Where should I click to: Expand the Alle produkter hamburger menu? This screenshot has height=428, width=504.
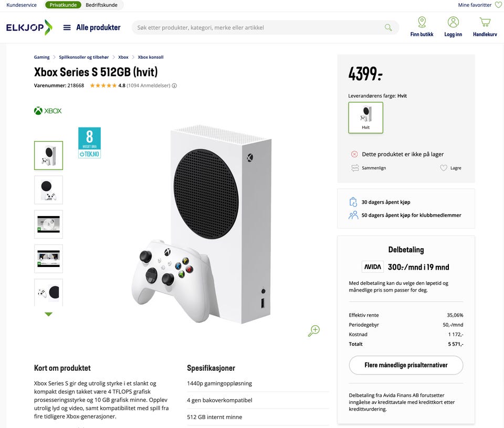click(67, 27)
